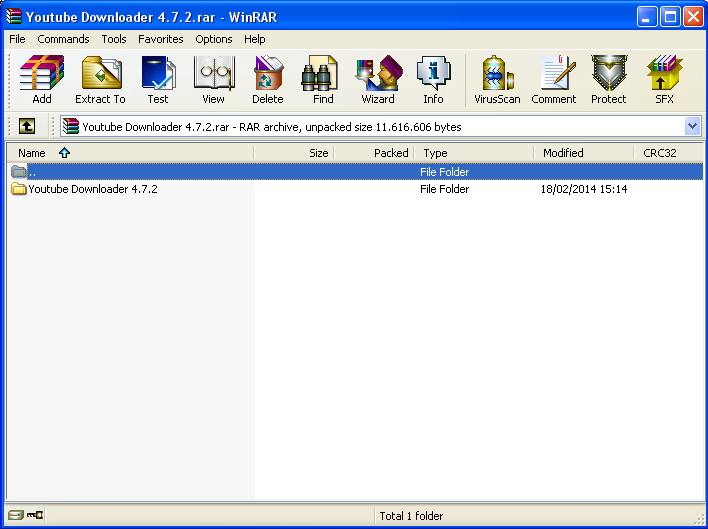Sort by the Packed column header
Image resolution: width=708 pixels, height=529 pixels.
pyautogui.click(x=374, y=153)
